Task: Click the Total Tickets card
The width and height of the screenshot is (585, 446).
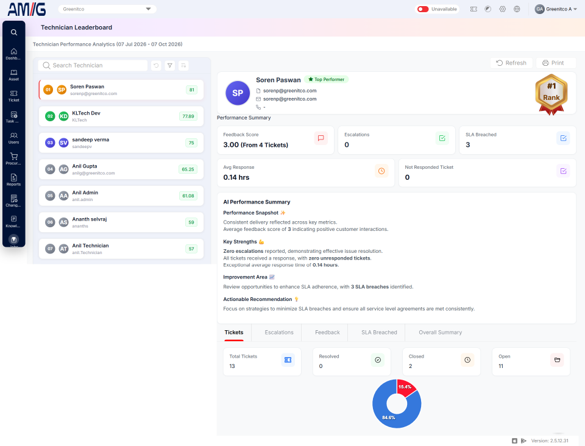Action: point(262,362)
